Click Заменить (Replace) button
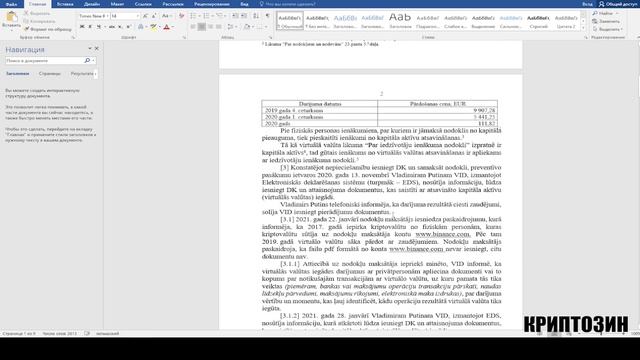 click(x=606, y=21)
